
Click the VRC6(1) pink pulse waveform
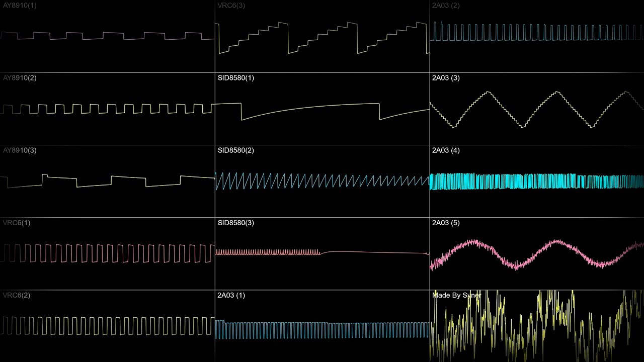[x=107, y=253]
